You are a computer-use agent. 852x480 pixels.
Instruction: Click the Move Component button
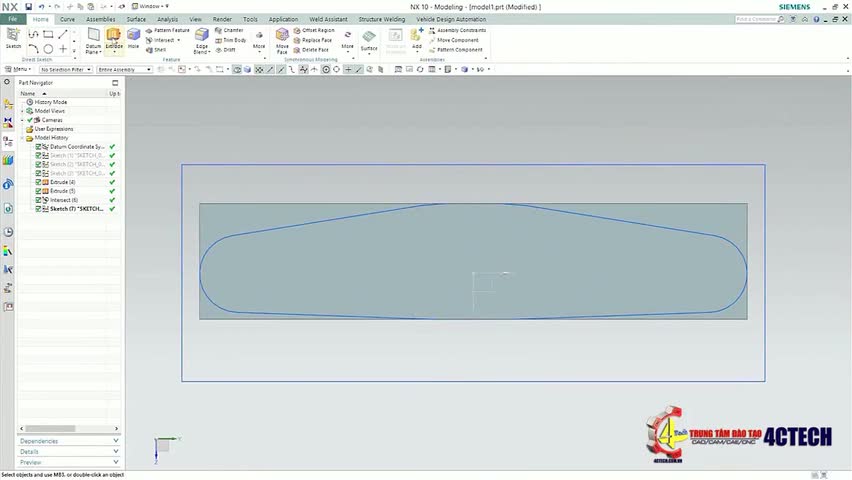tap(454, 40)
